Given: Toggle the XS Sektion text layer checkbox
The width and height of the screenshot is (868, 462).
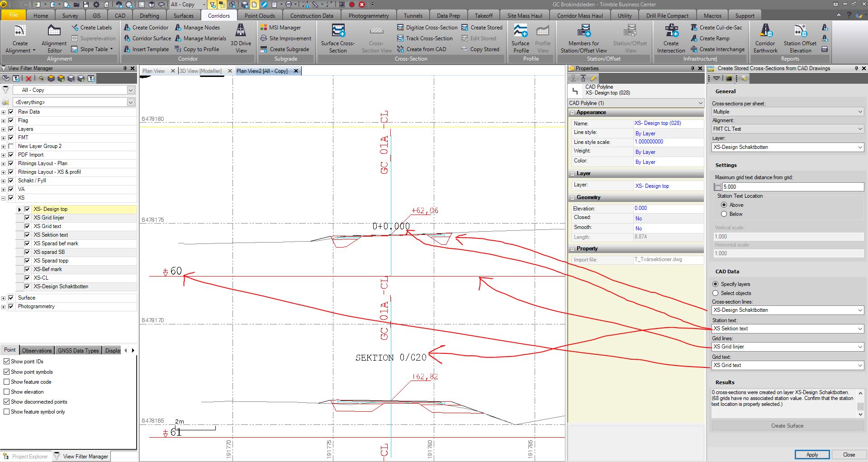Looking at the screenshot, I should 28,235.
